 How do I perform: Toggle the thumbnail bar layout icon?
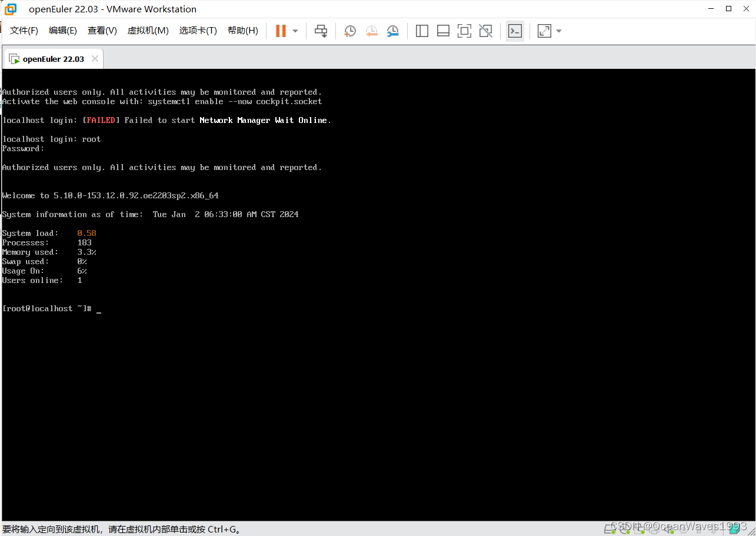[443, 31]
